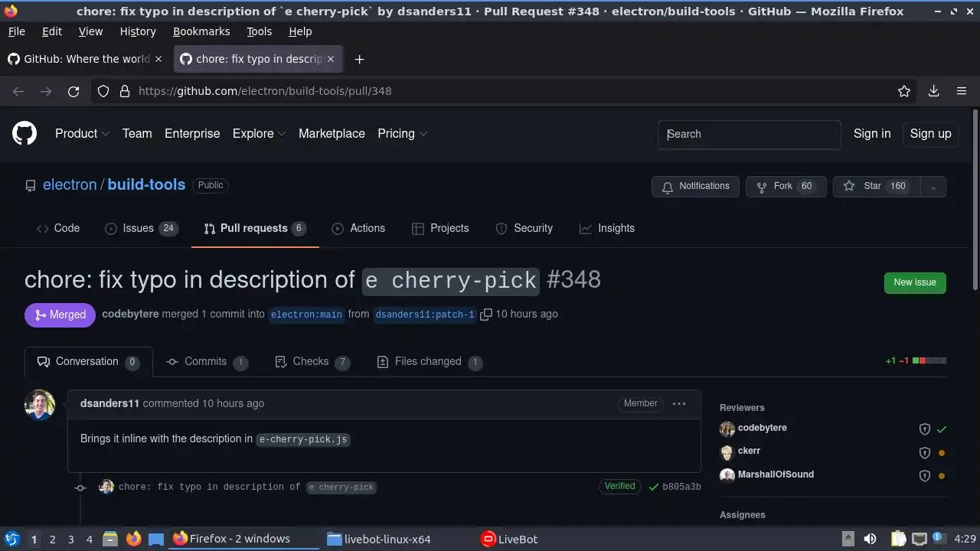Expand the Product dropdown
980x551 pixels.
click(82, 133)
